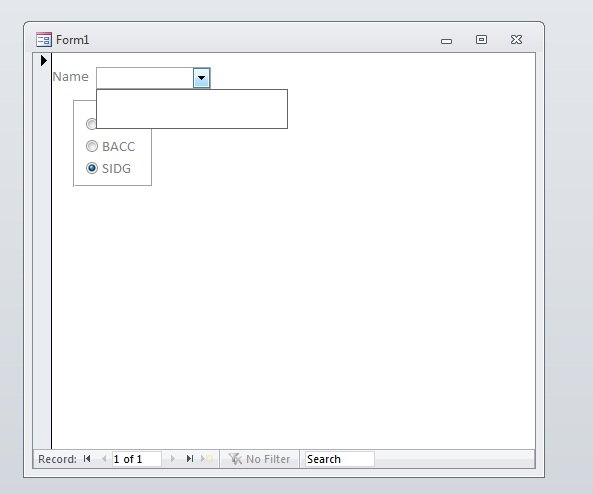Click the No Filter button
Image resolution: width=593 pixels, height=494 pixels.
(259, 459)
